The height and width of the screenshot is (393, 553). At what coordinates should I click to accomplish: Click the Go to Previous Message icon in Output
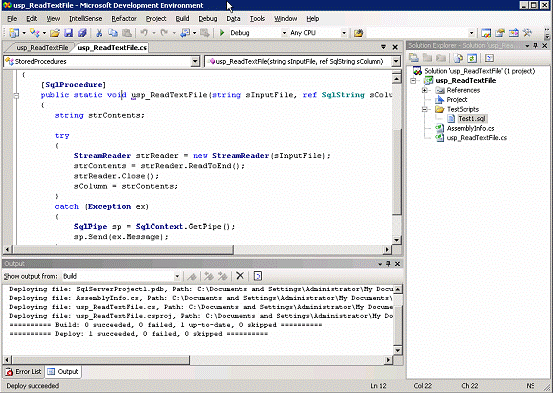[x=209, y=276]
